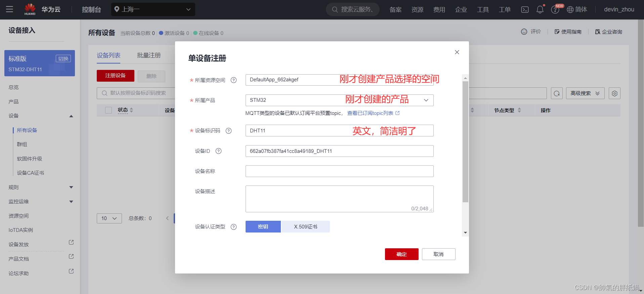Click the dialog's vertical scrollbar thumb
Image resolution: width=644 pixels, height=294 pixels.
click(x=465, y=141)
